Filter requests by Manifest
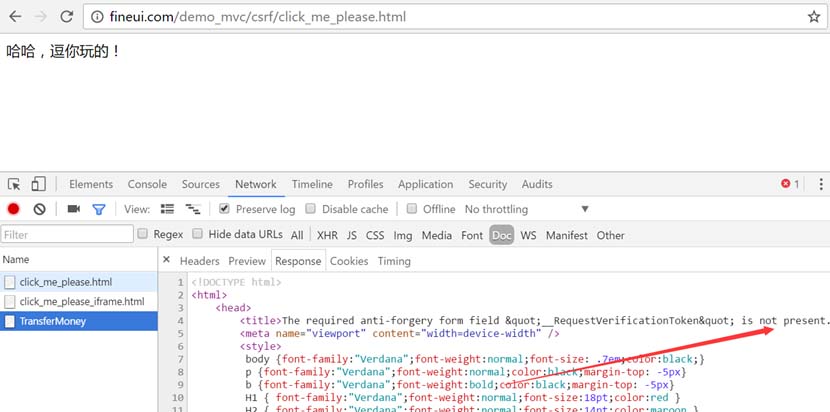830x412 pixels. pos(567,235)
